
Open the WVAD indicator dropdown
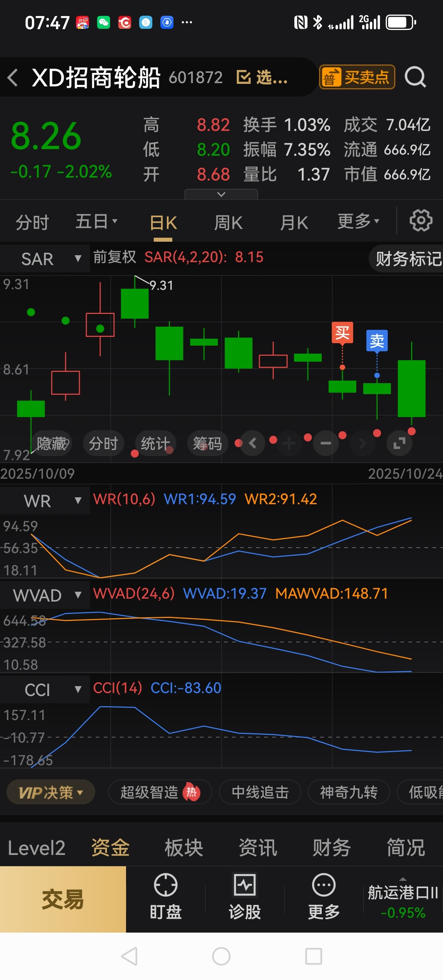click(45, 595)
